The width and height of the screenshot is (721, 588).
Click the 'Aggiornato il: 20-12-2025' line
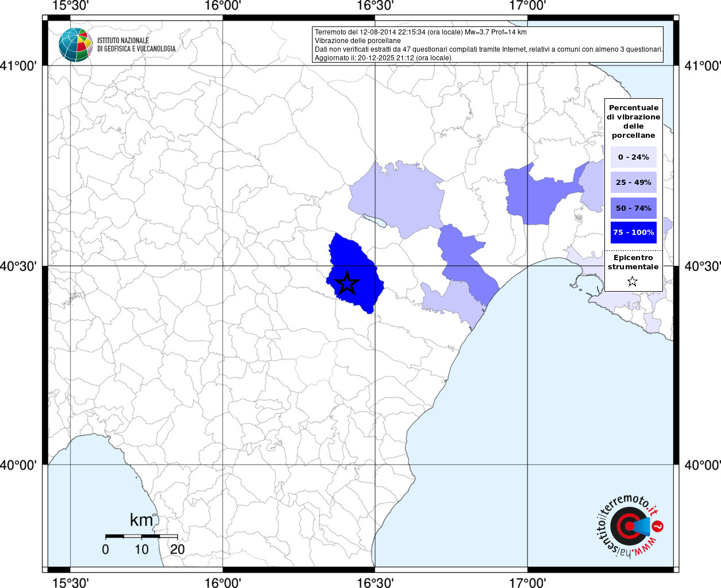tap(383, 58)
